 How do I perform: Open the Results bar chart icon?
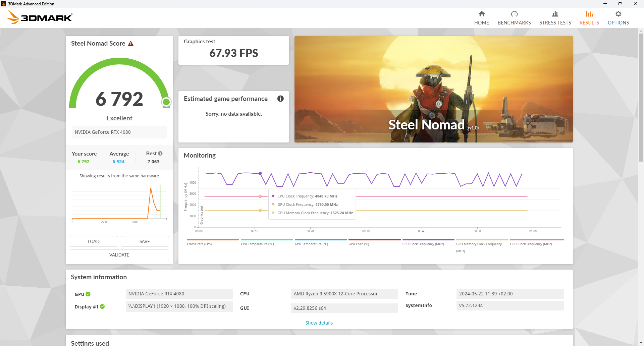click(x=589, y=14)
